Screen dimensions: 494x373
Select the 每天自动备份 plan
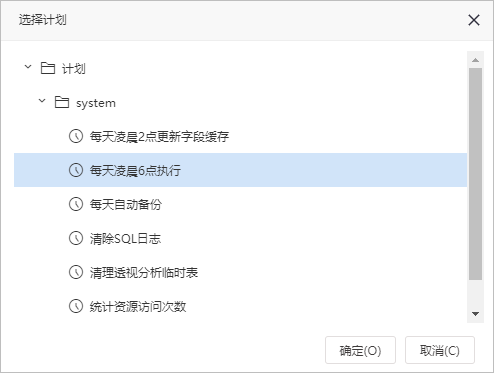point(240,204)
